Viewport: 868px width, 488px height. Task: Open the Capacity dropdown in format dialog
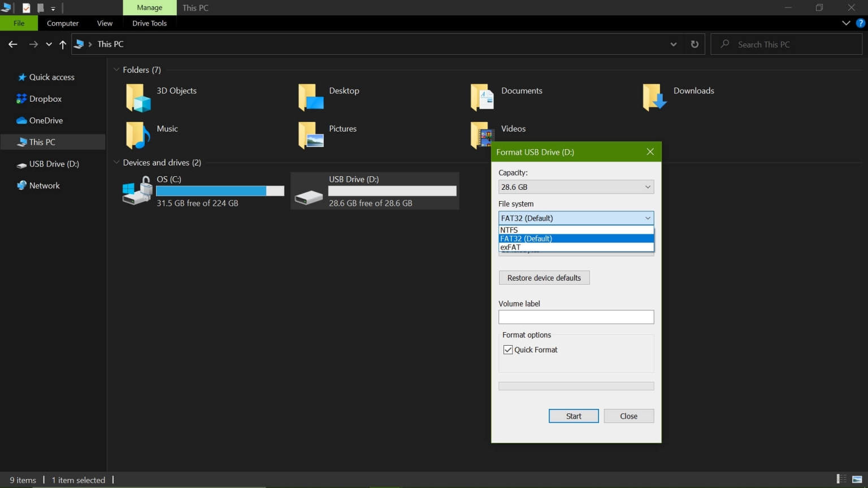(648, 187)
